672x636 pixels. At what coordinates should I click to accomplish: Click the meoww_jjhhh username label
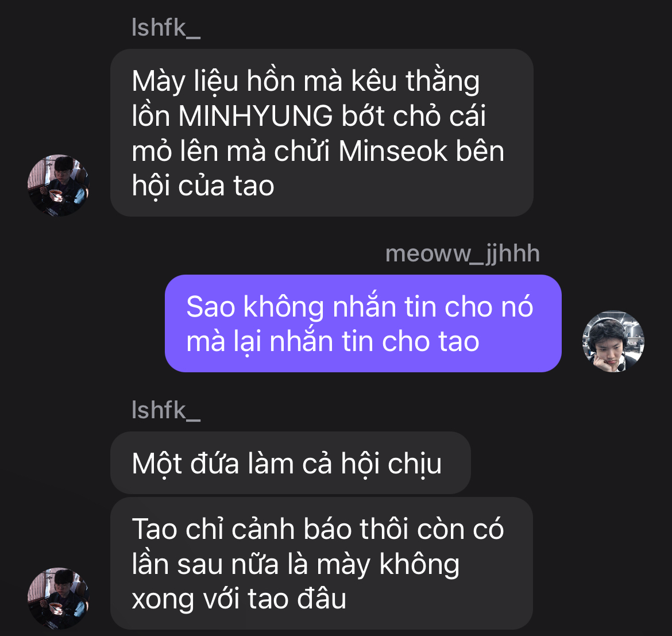click(462, 254)
